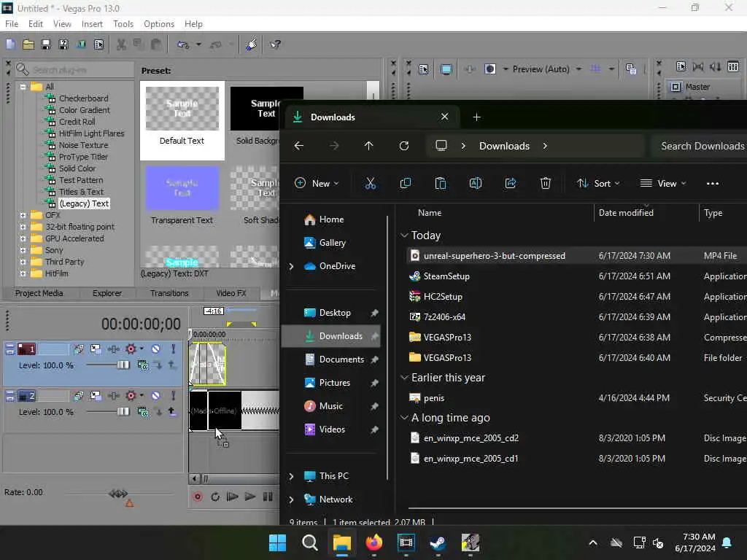The height and width of the screenshot is (560, 747).
Task: Click the Search plug-ins field
Action: coord(75,70)
